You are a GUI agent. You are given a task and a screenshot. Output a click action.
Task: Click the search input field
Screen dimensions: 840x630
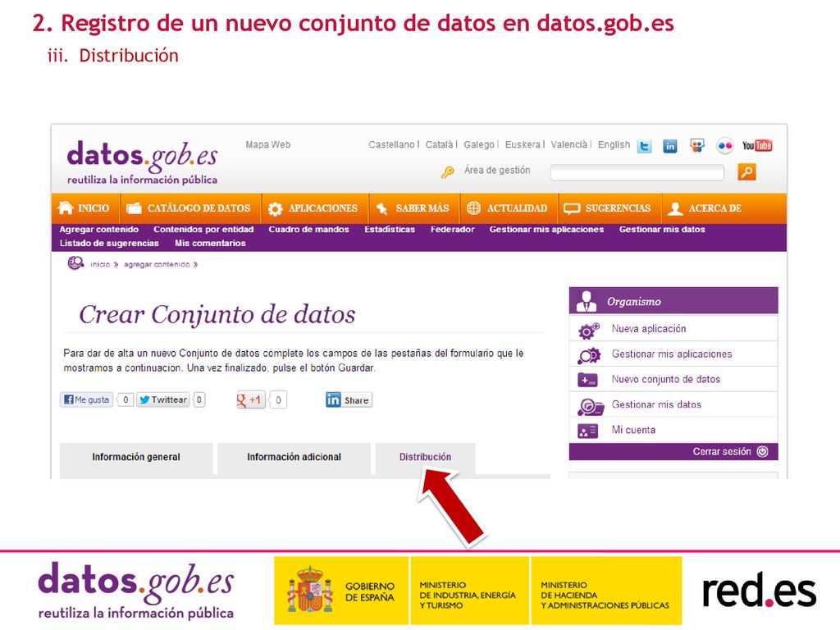pos(637,172)
